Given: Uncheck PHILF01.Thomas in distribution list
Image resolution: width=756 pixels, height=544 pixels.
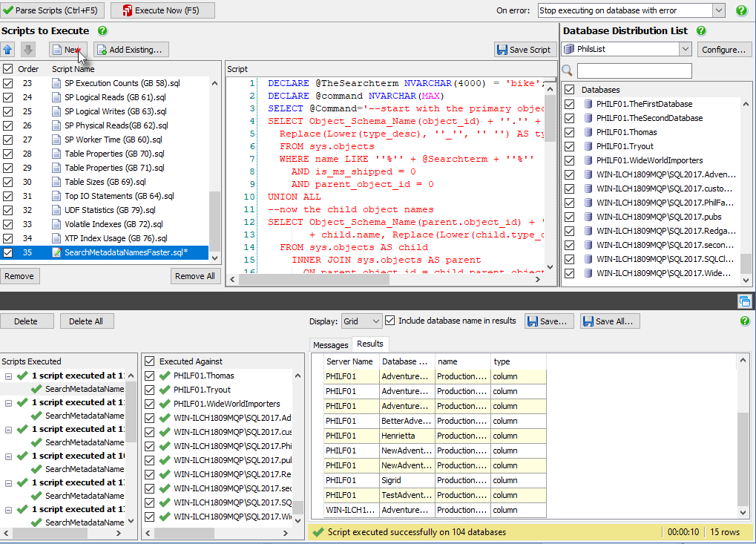Looking at the screenshot, I should pyautogui.click(x=569, y=132).
